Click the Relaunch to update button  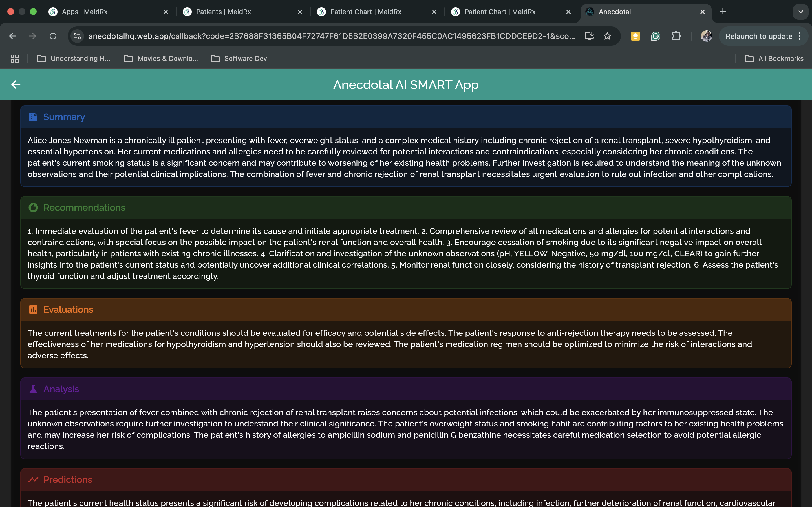point(759,36)
